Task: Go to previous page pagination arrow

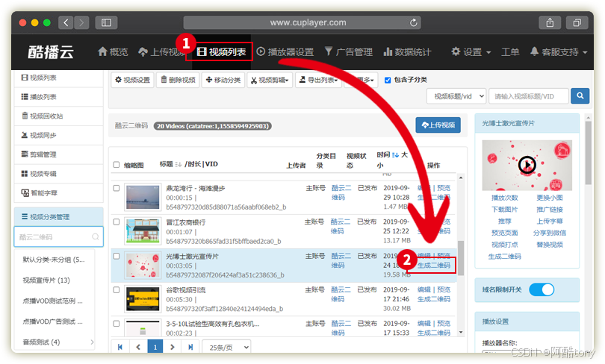Action: (x=138, y=347)
